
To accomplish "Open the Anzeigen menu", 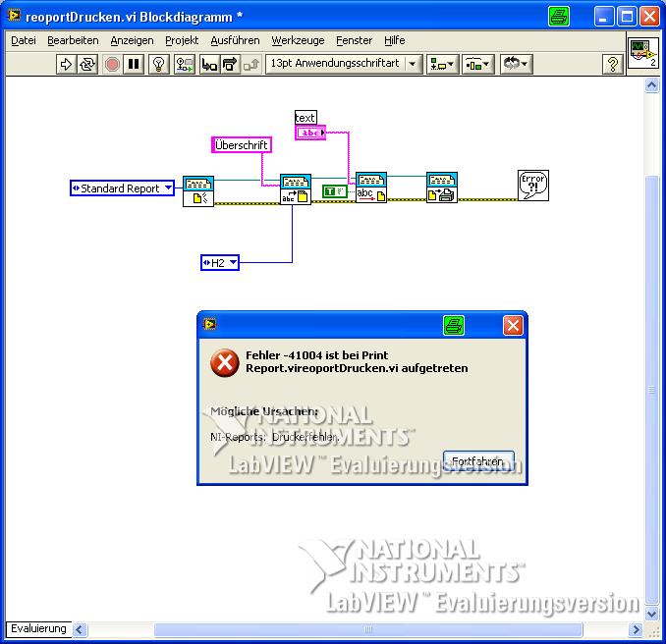I will 132,41.
